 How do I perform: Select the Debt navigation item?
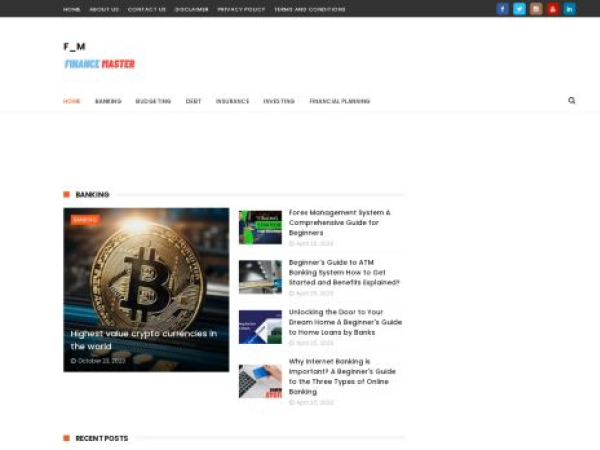(193, 101)
